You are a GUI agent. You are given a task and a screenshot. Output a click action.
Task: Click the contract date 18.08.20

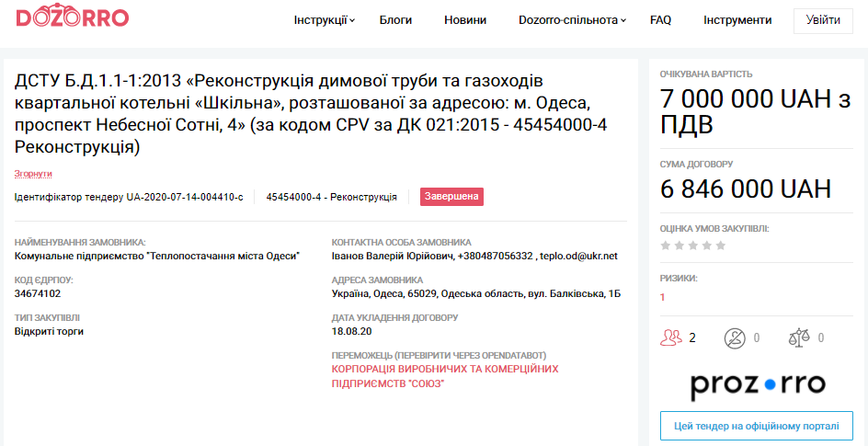351,331
